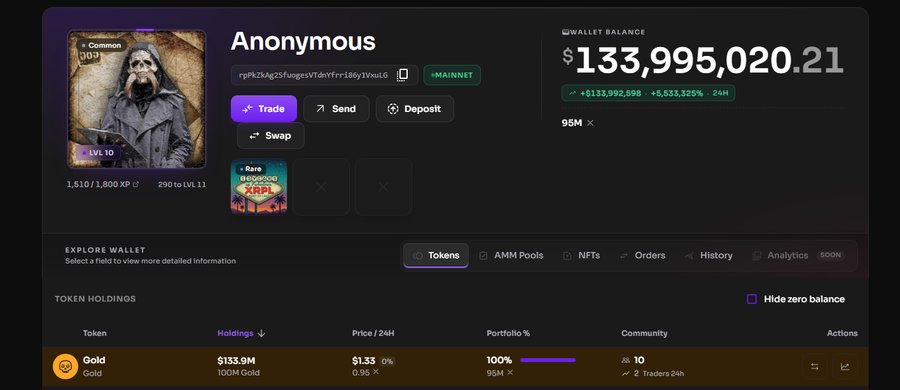Click the Common rarity badge on avatar
The height and width of the screenshot is (390, 900).
pyautogui.click(x=102, y=45)
